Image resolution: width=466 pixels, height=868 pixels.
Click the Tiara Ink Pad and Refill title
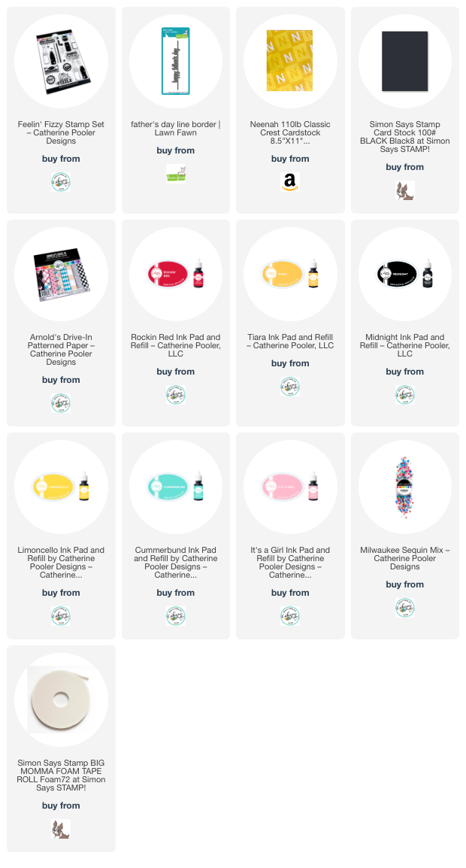[290, 341]
